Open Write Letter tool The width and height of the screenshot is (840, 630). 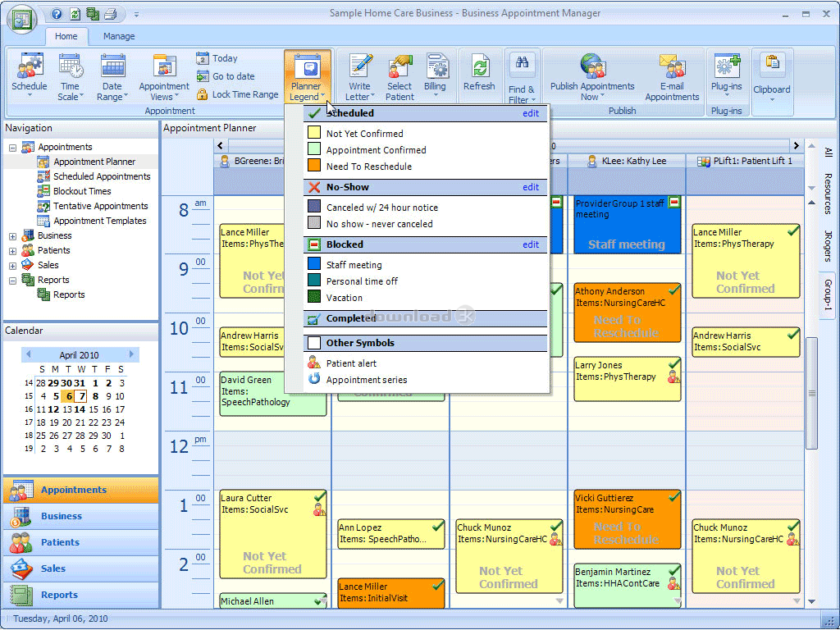[360, 66]
